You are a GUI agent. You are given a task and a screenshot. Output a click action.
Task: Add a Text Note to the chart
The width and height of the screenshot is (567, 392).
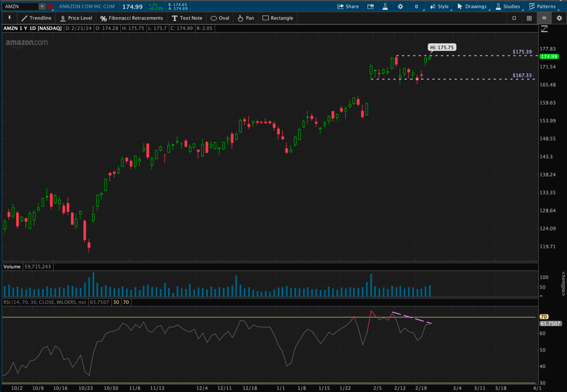(187, 18)
